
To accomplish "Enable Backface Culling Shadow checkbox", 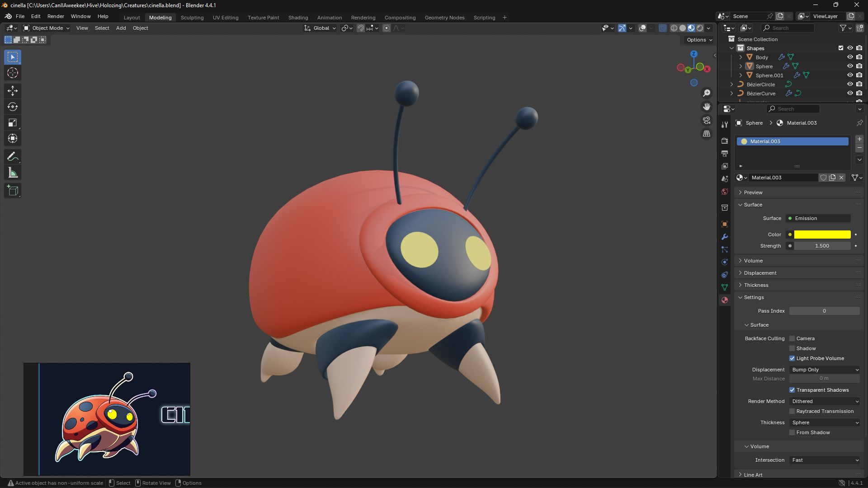I will [x=792, y=348].
